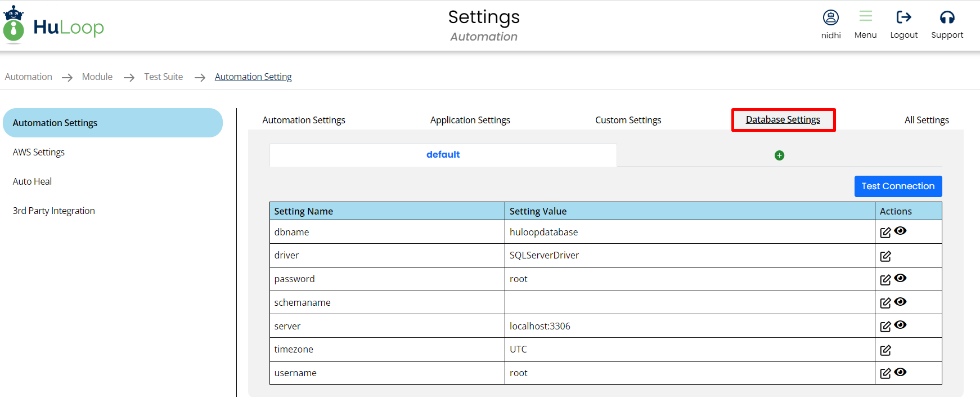This screenshot has height=397, width=980.
Task: Select the default database profile tab
Action: tap(443, 155)
